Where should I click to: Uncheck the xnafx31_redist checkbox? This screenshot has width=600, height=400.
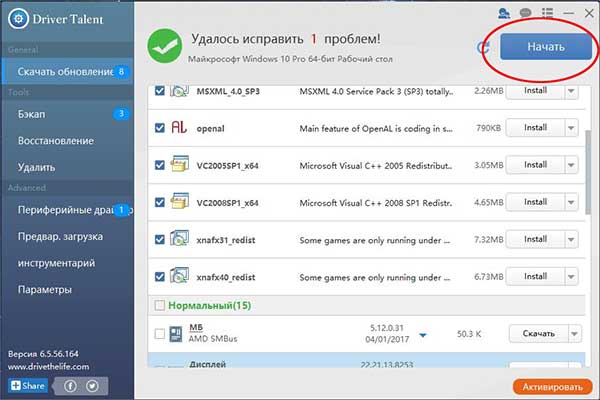point(160,240)
